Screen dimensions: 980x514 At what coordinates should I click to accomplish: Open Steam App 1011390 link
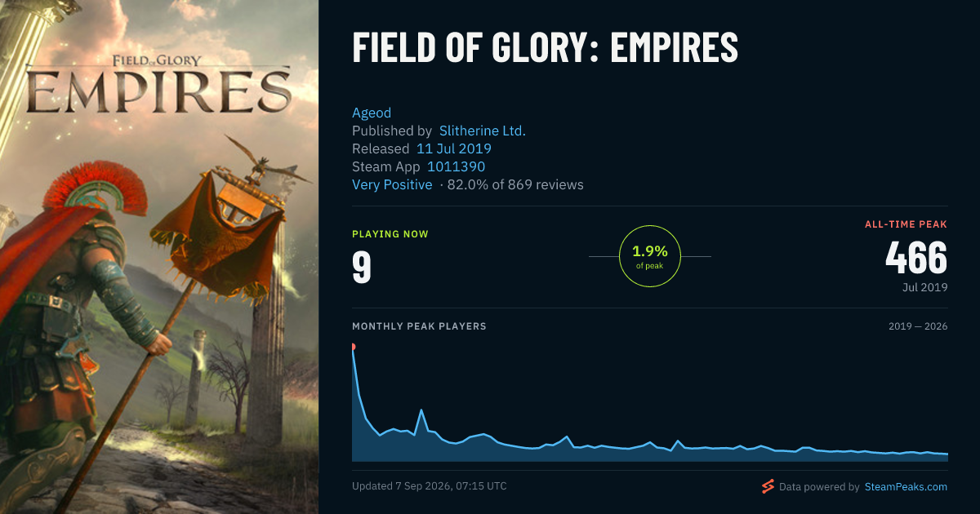coord(457,166)
